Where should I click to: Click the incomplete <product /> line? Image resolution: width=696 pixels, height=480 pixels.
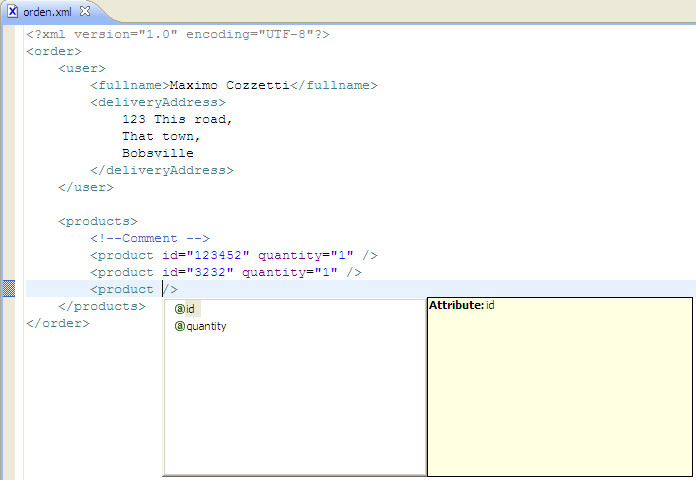click(134, 290)
